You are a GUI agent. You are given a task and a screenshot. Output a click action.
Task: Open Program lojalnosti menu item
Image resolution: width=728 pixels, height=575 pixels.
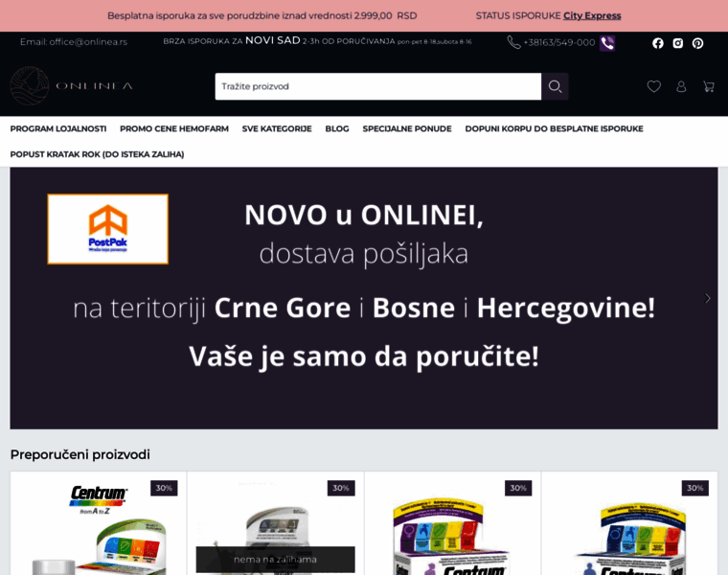point(58,128)
